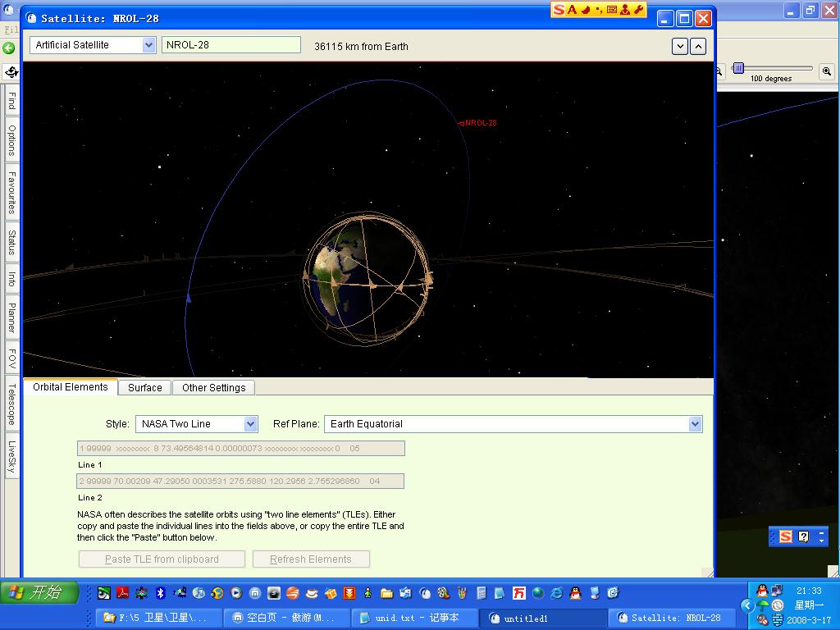Click the QQ penguin icon in system tray
Screen dimensions: 840x630
pos(761,591)
